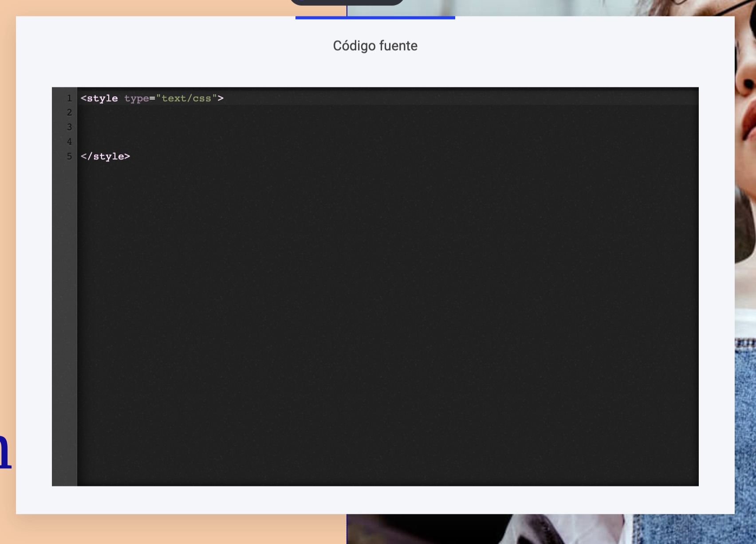The height and width of the screenshot is (544, 756).
Task: Click the blue bar atop the dialog
Action: pos(375,18)
